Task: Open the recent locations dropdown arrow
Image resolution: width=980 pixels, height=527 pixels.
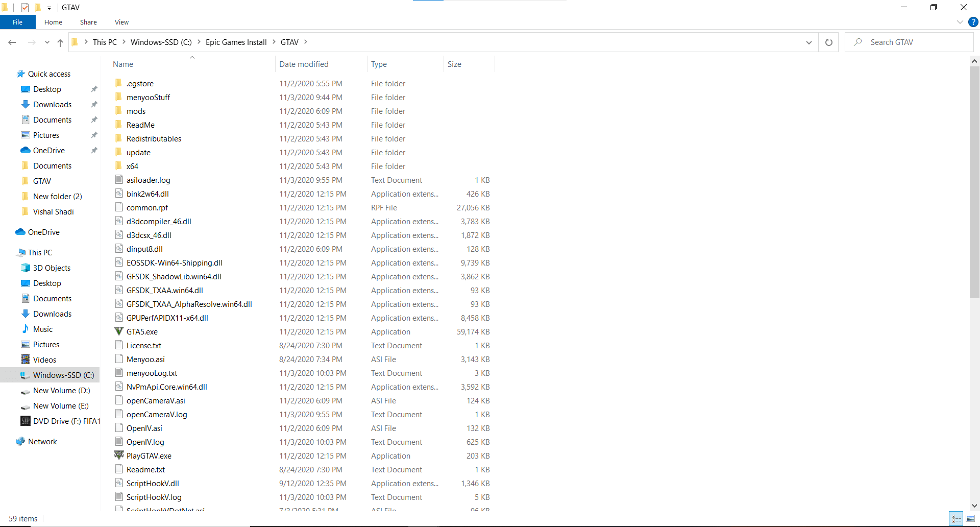Action: pyautogui.click(x=47, y=42)
